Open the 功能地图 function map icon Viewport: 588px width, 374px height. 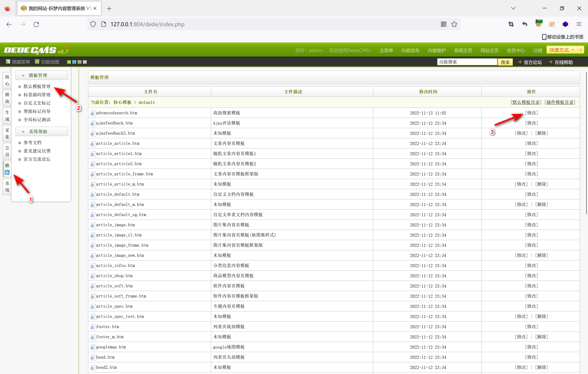pyautogui.click(x=37, y=62)
